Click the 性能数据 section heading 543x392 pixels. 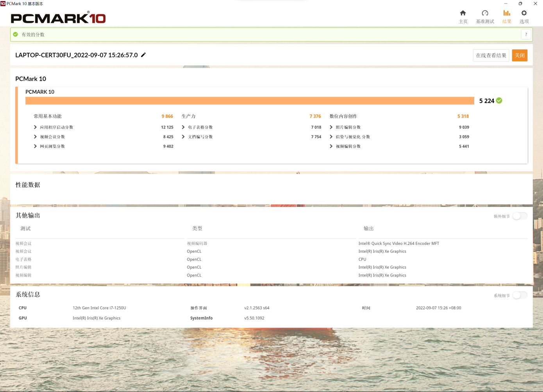pos(28,185)
